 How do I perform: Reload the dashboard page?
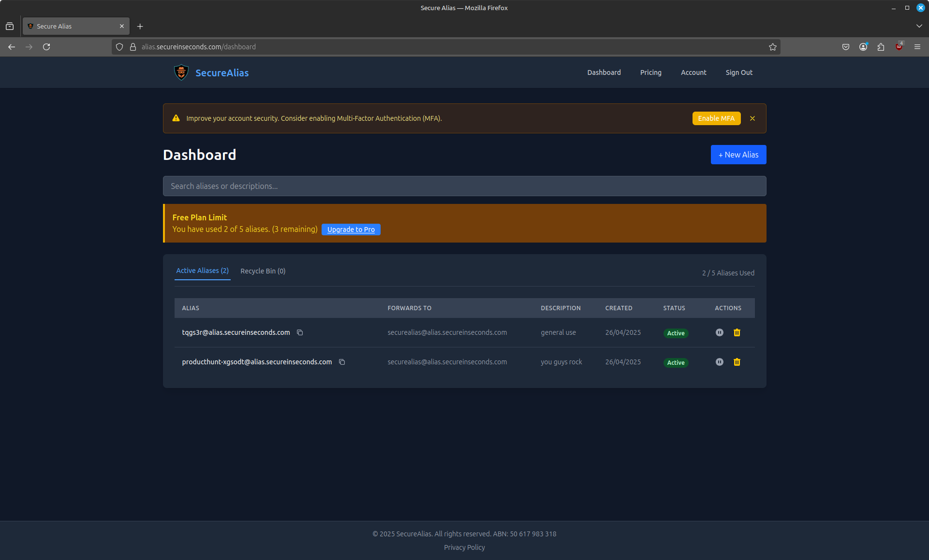click(x=46, y=47)
